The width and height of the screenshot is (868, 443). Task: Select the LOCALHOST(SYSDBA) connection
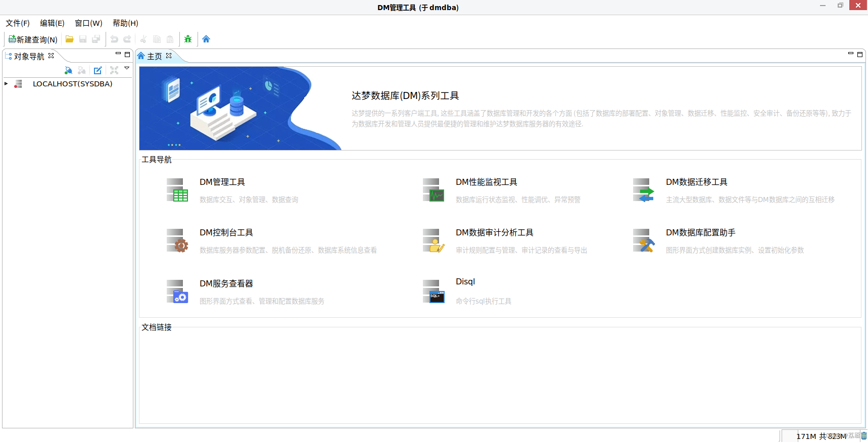[72, 84]
